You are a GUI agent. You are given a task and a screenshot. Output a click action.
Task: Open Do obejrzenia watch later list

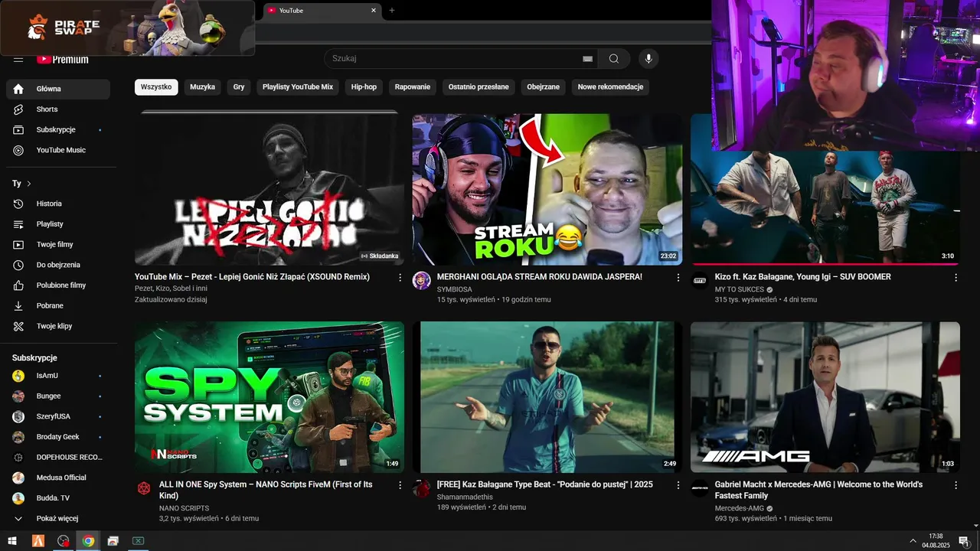click(x=58, y=265)
